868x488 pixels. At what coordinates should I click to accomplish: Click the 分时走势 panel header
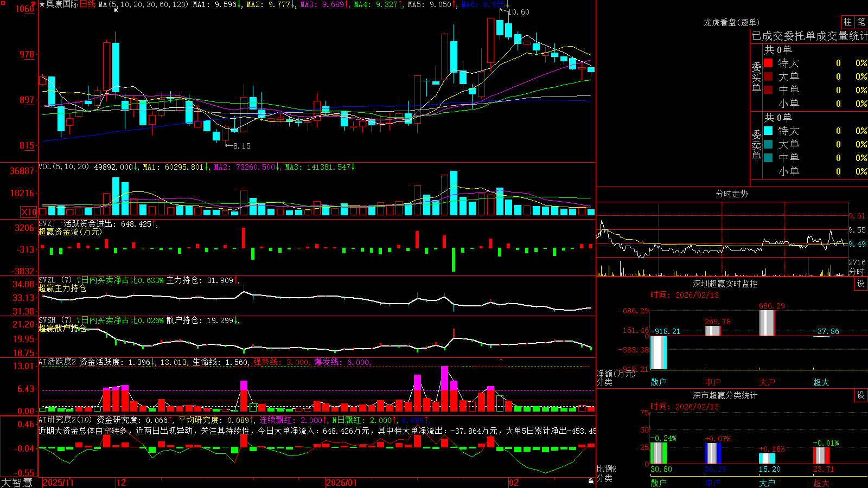(x=731, y=194)
